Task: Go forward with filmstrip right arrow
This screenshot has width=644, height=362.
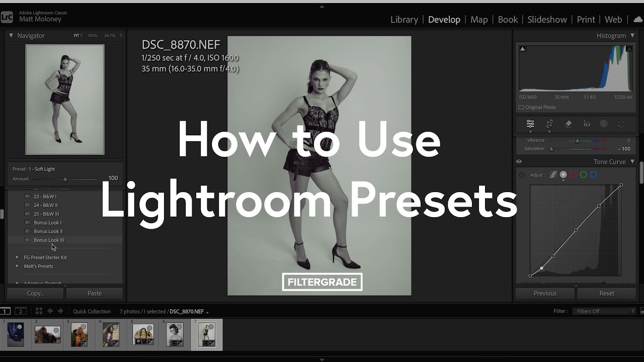Action: pyautogui.click(x=60, y=311)
